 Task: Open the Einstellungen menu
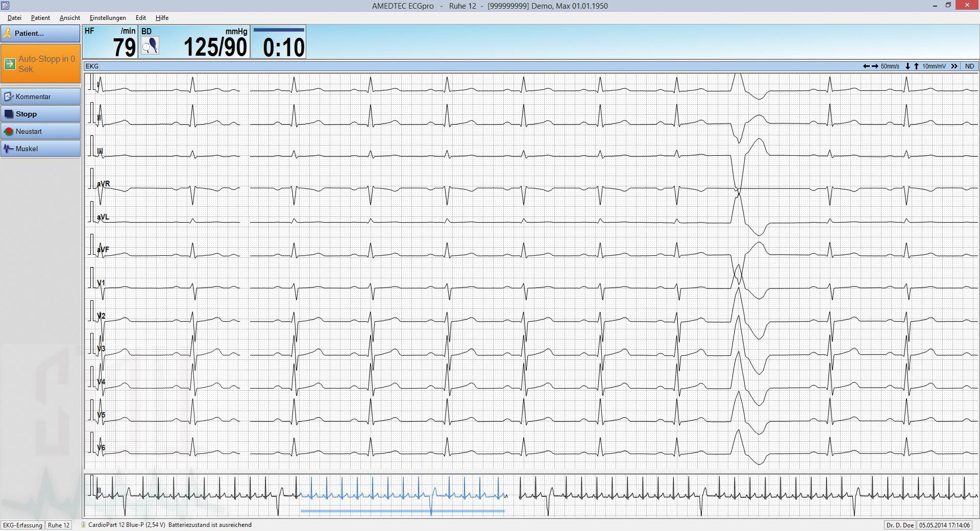[108, 18]
